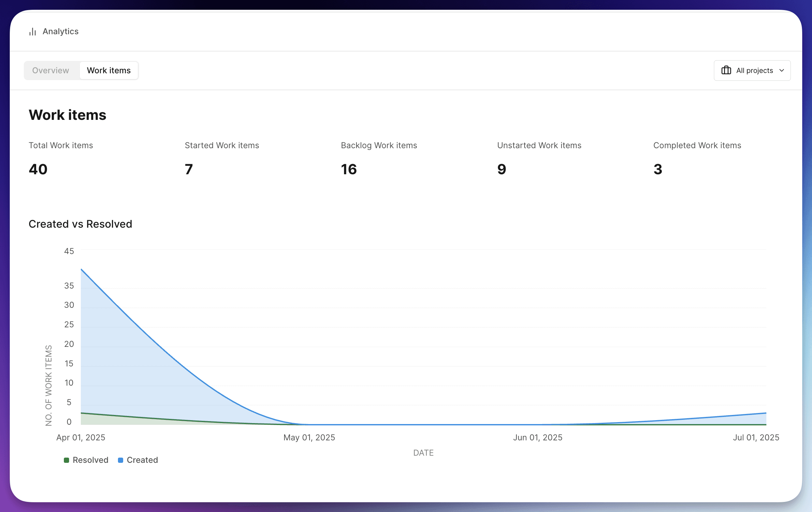
Task: Select the Backlog Work items value 16
Action: point(349,169)
